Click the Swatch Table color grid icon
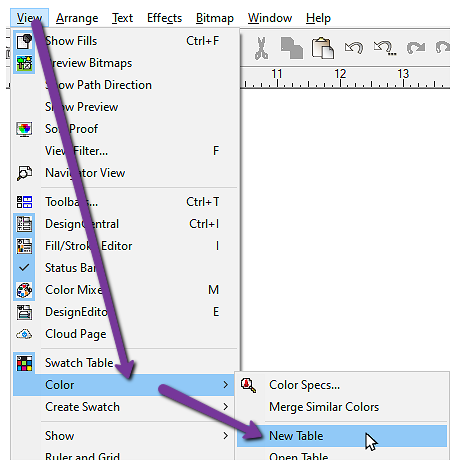The width and height of the screenshot is (454, 465). 24,363
